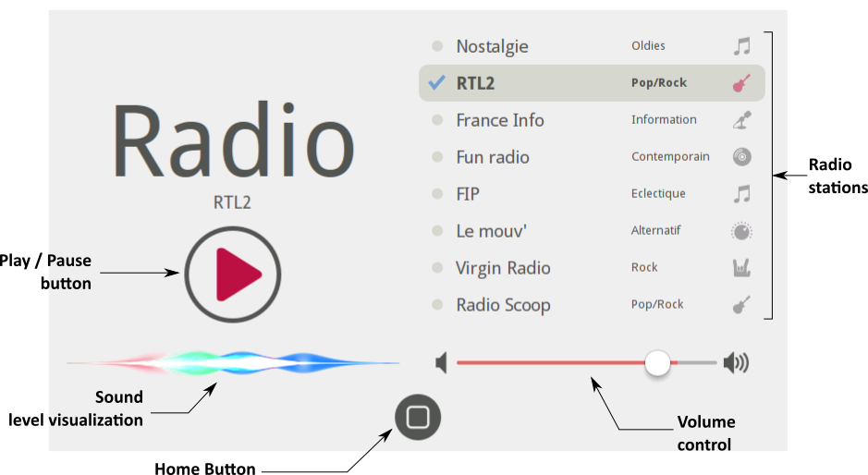
Task: Tap the Home button
Action: coord(418,417)
